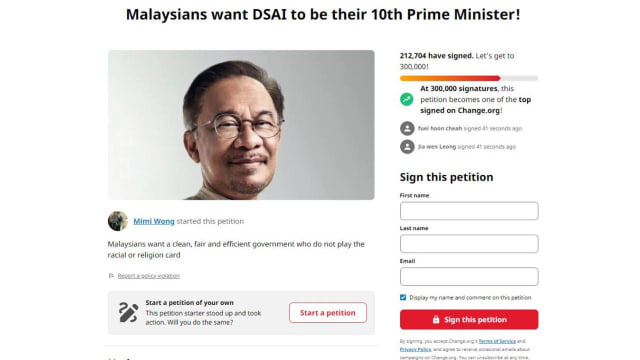The height and width of the screenshot is (360, 640).
Task: Focus the Last name input field
Action: [x=469, y=244]
